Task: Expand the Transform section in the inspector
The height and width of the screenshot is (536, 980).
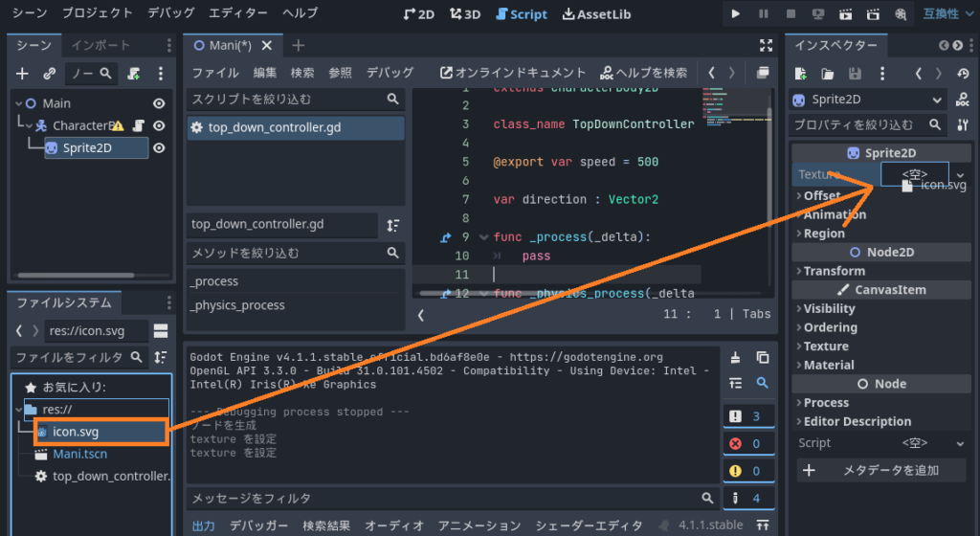Action: click(835, 271)
